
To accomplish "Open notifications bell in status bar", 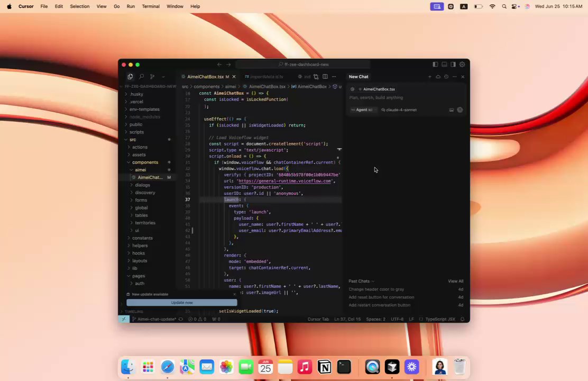I will [462, 319].
